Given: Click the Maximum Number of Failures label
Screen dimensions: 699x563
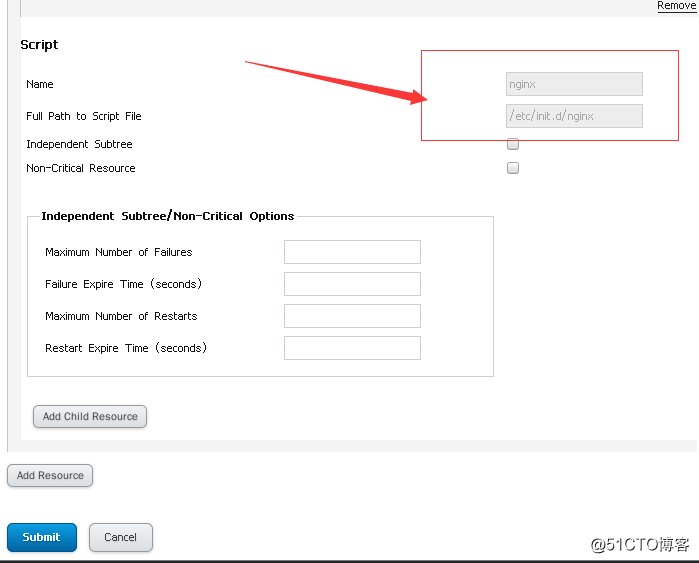Looking at the screenshot, I should coord(119,252).
